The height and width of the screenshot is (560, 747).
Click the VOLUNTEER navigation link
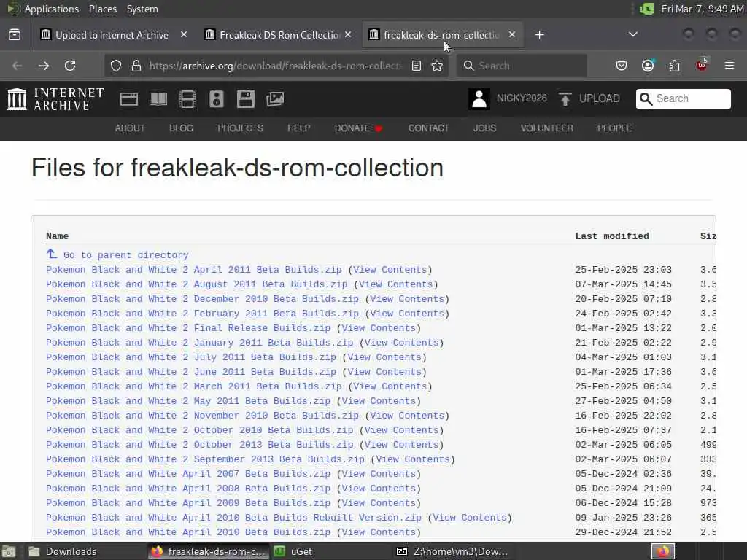547,128
